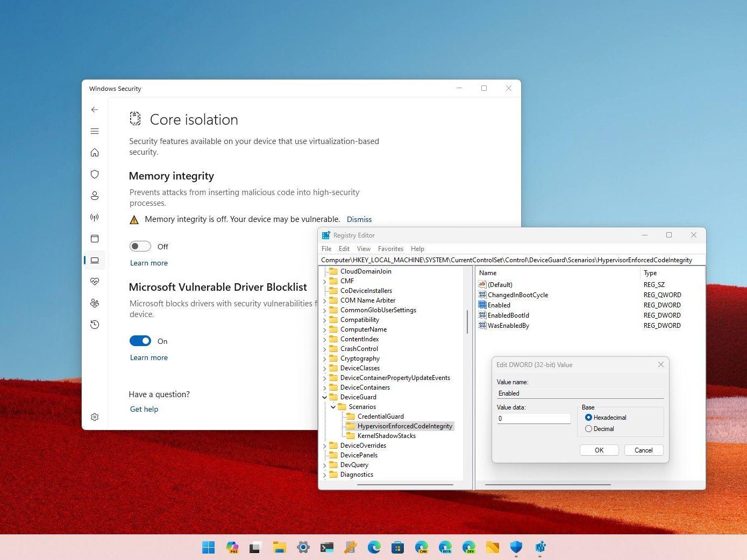
Task: Open the Edit menu in Registry Editor
Action: 344,248
